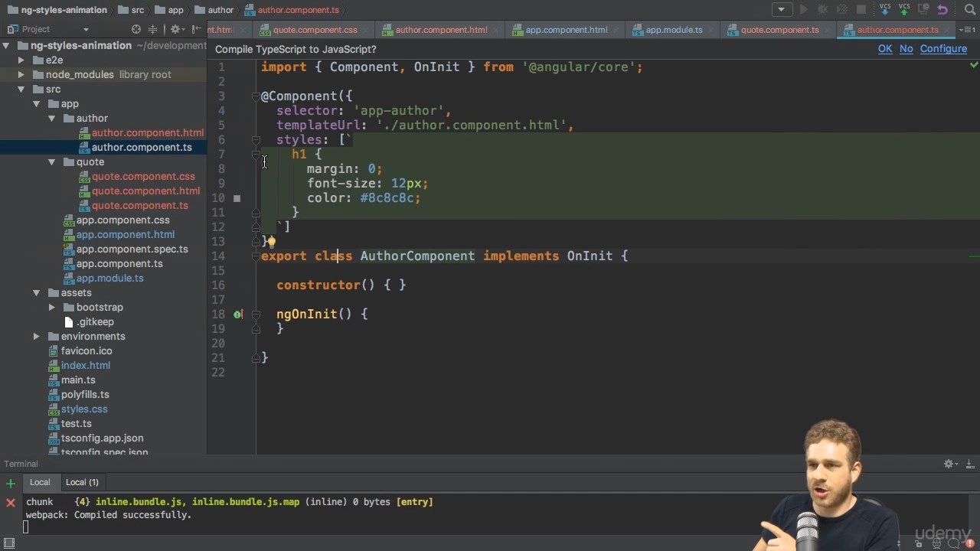Open app.module.ts from project tree

pos(109,279)
